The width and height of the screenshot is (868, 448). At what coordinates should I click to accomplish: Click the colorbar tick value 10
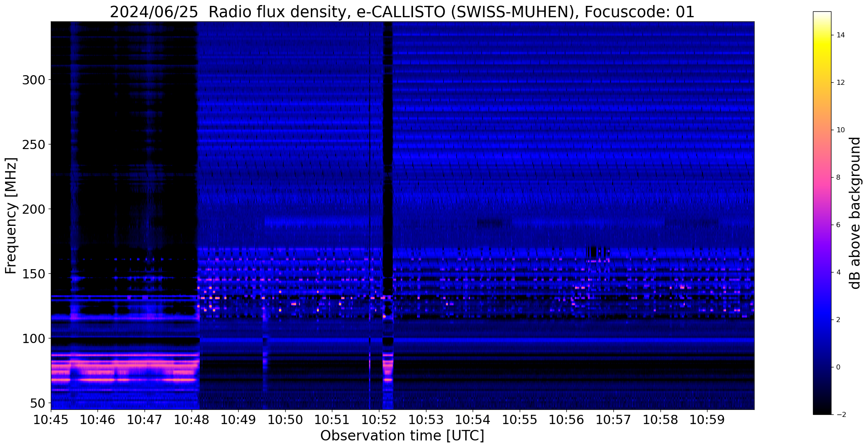click(841, 130)
